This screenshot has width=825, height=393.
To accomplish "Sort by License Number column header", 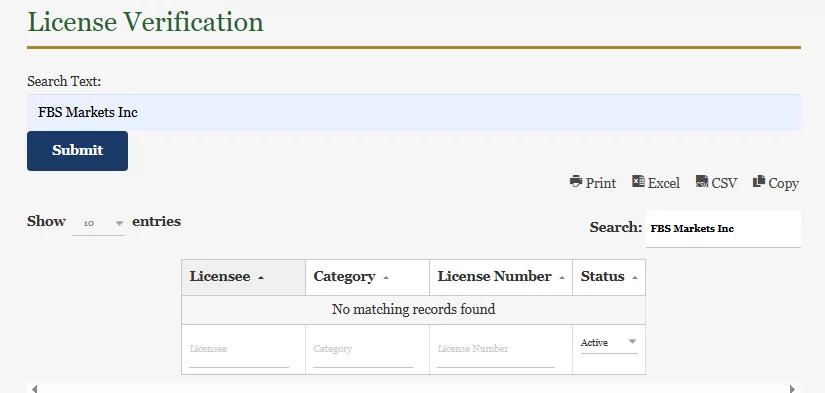I will pyautogui.click(x=501, y=277).
